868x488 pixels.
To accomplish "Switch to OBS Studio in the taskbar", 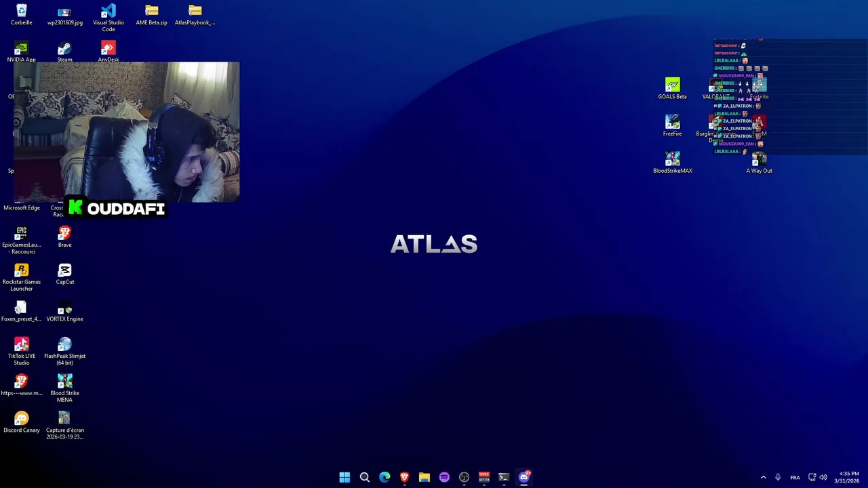I will tap(464, 477).
